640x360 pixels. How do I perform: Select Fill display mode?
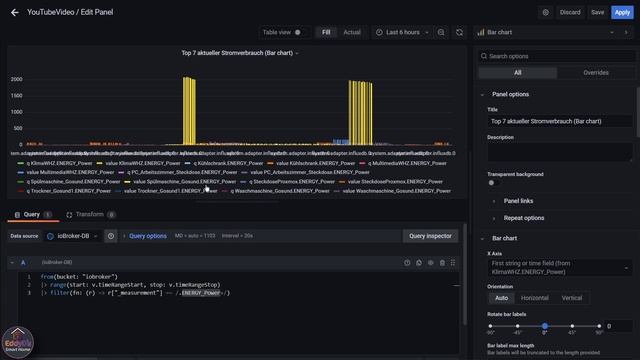(x=326, y=32)
